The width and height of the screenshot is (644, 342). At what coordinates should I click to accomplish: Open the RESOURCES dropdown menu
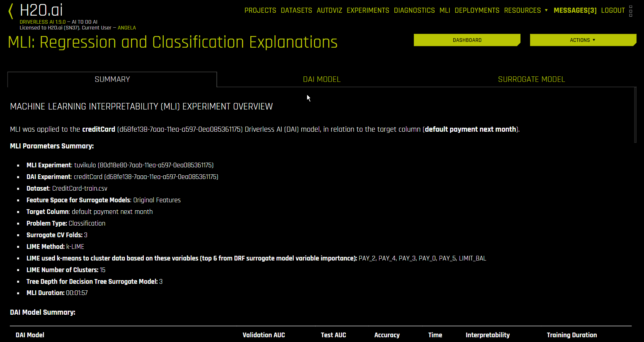[x=523, y=11]
